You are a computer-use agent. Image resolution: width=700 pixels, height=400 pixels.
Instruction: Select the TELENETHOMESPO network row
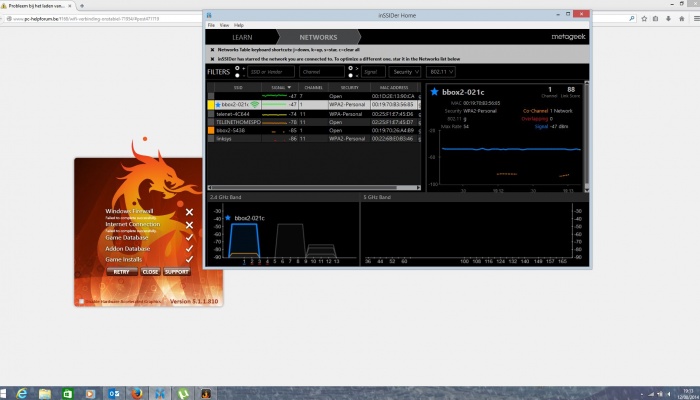point(314,122)
